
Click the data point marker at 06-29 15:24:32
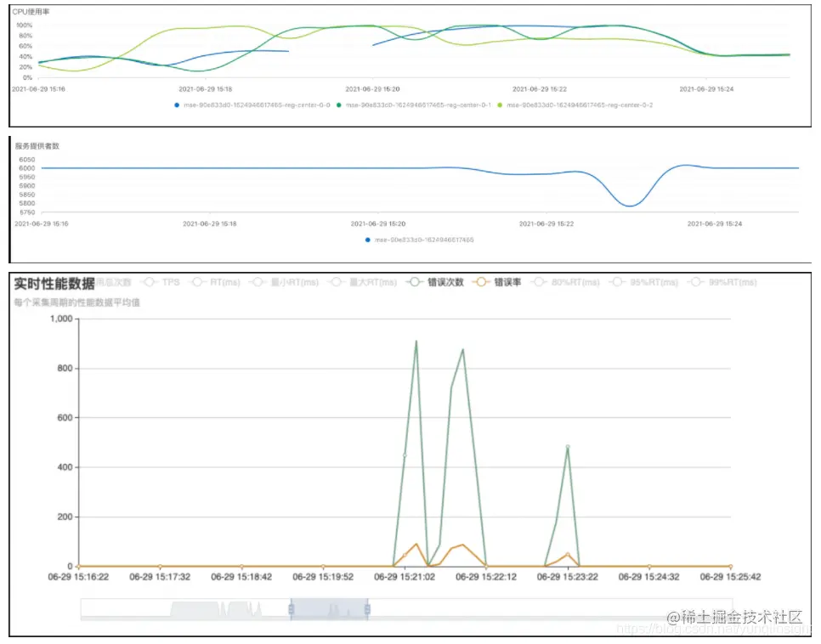[x=649, y=566]
